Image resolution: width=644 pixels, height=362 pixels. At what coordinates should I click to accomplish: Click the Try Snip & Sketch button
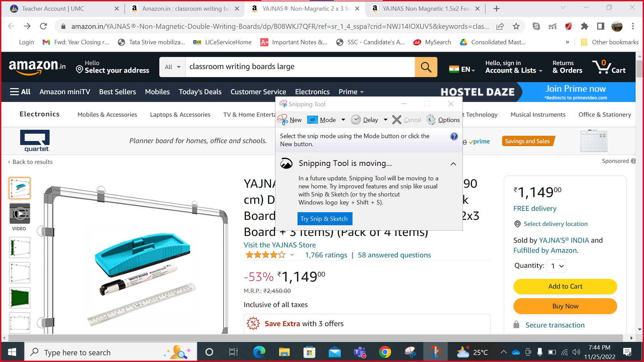tap(324, 219)
